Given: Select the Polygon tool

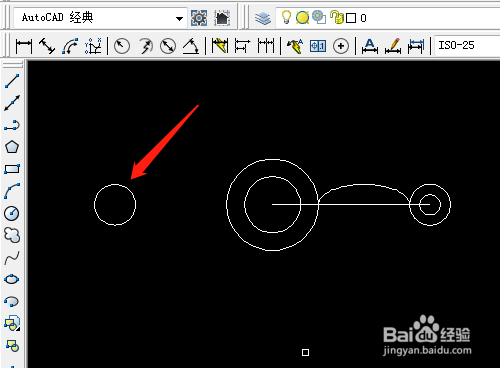Looking at the screenshot, I should (12, 147).
